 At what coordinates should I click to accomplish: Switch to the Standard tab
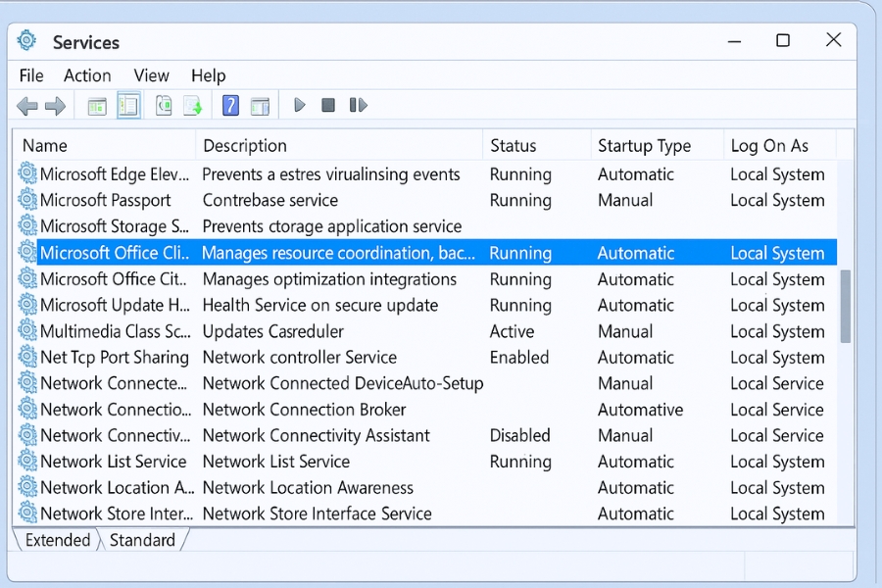[142, 540]
